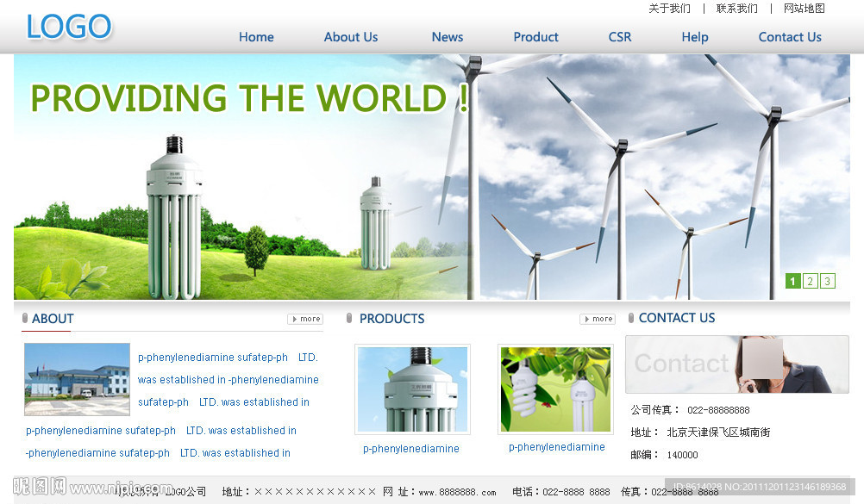Switch to banner slide 2
Screen dimensions: 864x504
pos(810,281)
